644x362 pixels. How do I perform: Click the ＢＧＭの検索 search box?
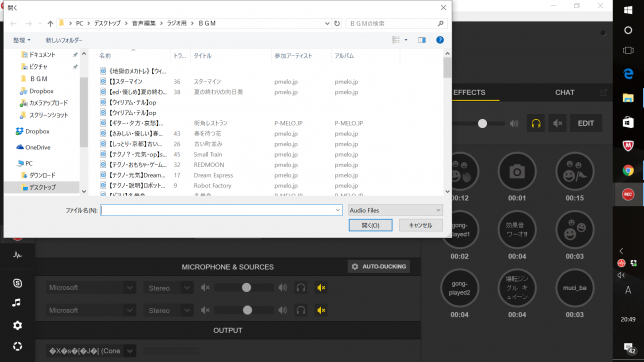(x=396, y=23)
